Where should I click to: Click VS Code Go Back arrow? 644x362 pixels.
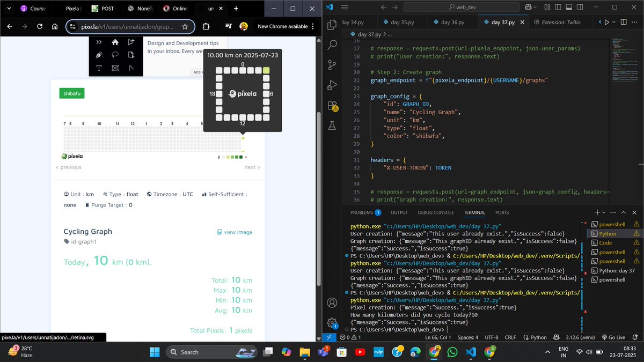pyautogui.click(x=384, y=8)
